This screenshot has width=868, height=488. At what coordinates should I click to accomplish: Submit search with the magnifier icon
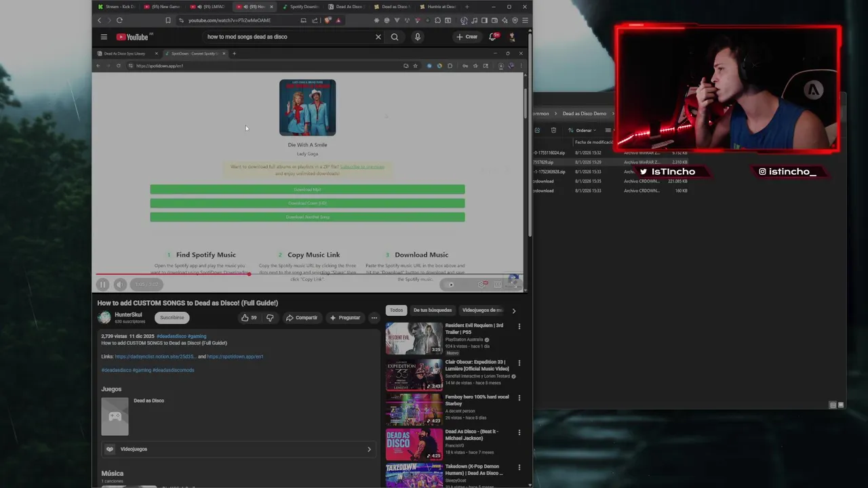pos(395,37)
